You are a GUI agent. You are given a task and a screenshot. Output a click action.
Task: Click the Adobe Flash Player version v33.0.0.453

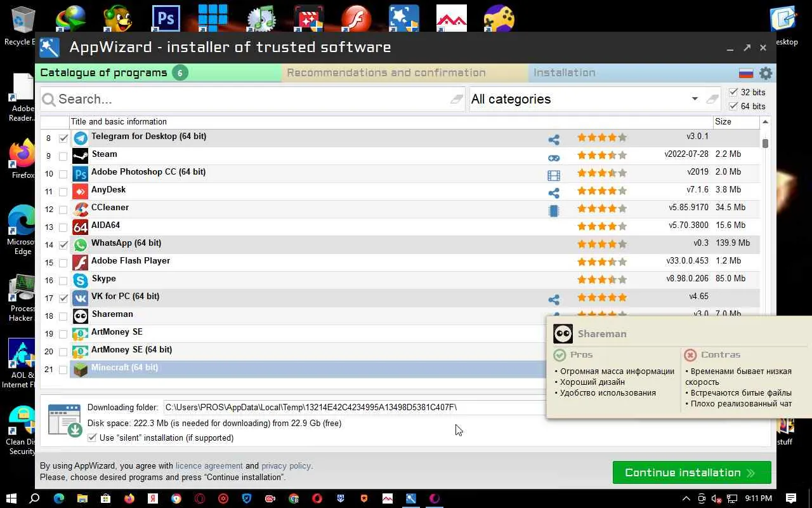(x=687, y=261)
